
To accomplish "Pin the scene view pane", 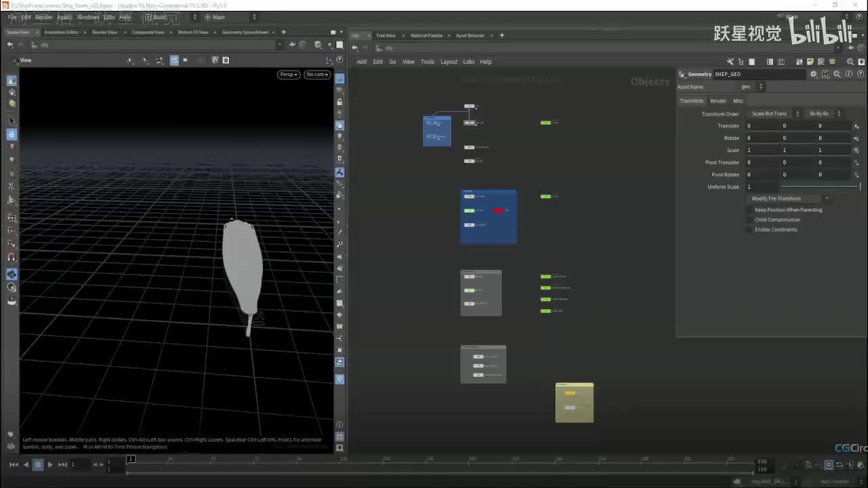I will point(292,45).
